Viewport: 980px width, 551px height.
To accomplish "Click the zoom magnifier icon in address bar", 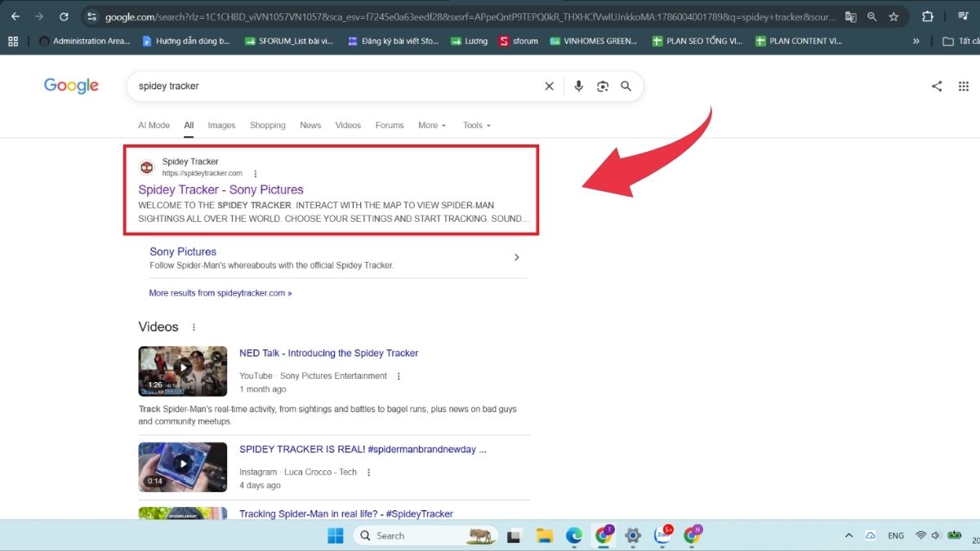I will pos(872,16).
